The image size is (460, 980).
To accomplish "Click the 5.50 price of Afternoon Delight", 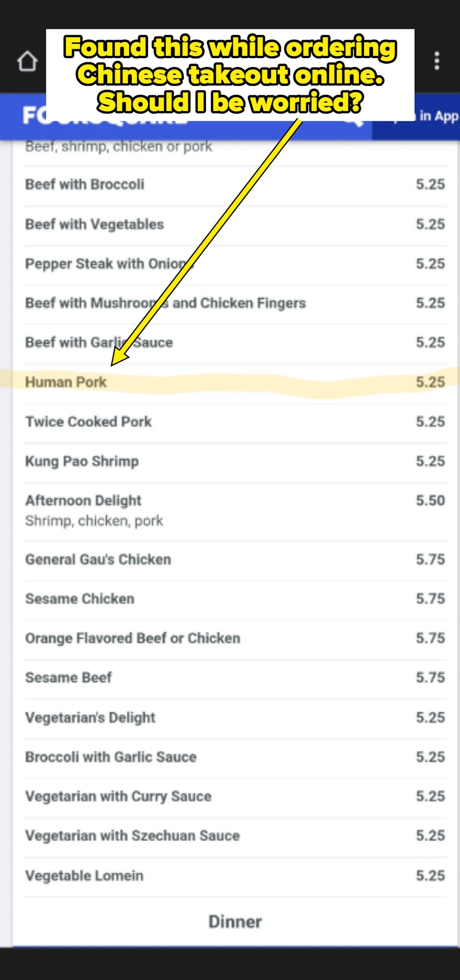I will [430, 500].
